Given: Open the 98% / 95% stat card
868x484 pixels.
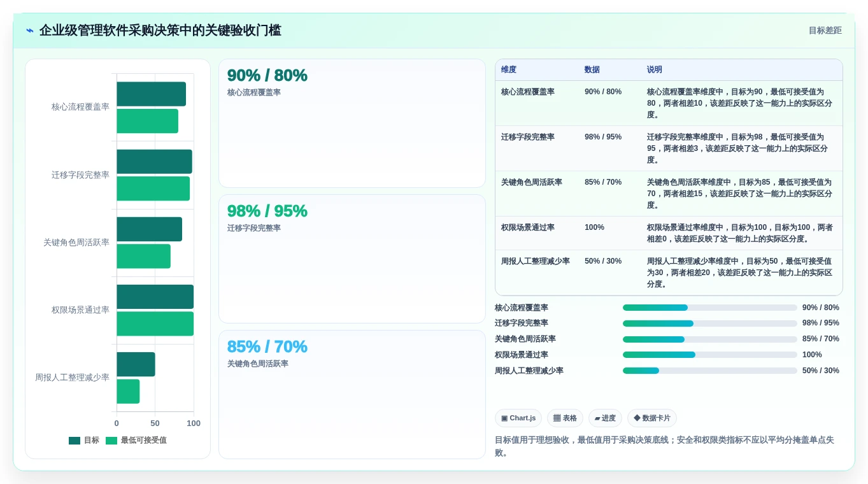Looking at the screenshot, I should click(352, 259).
